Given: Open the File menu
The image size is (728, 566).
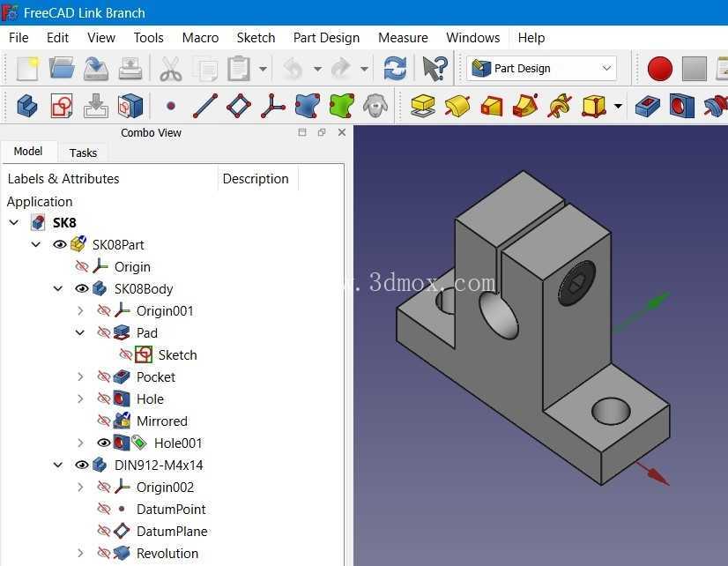Looking at the screenshot, I should (19, 38).
